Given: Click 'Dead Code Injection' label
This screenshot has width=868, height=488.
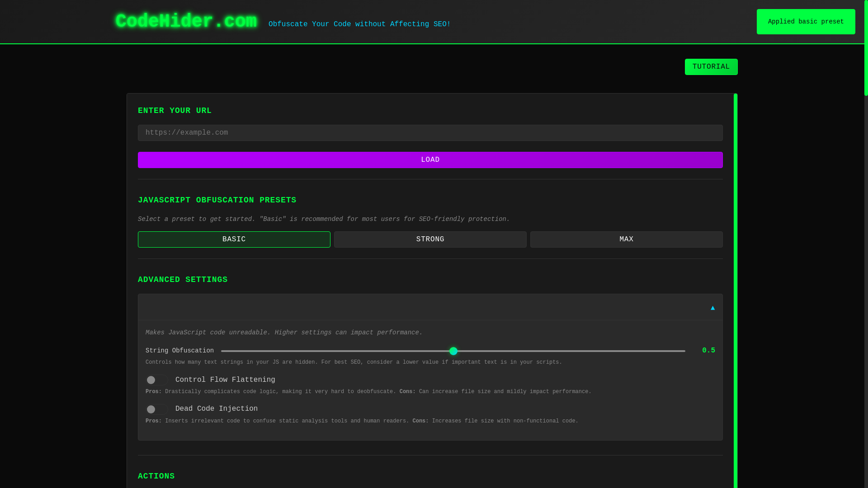Looking at the screenshot, I should pyautogui.click(x=217, y=409).
